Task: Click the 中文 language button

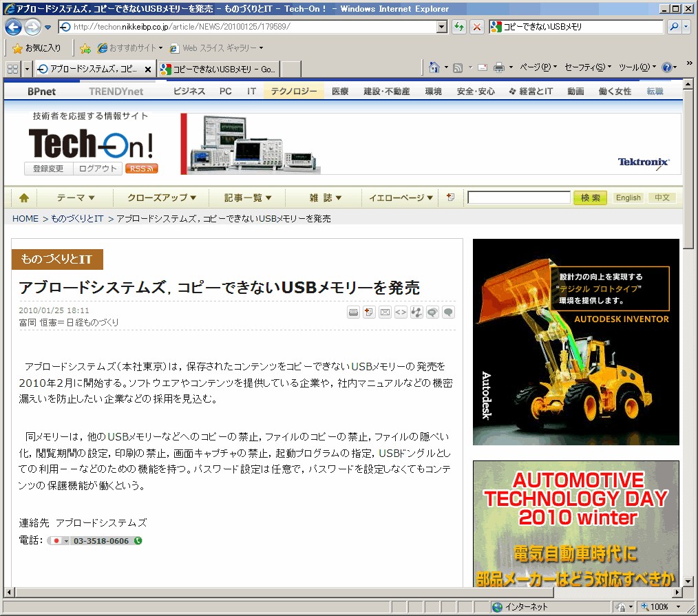Action: tap(662, 198)
